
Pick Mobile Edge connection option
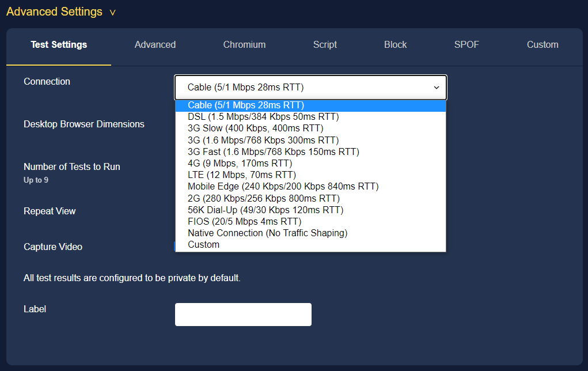coord(283,186)
